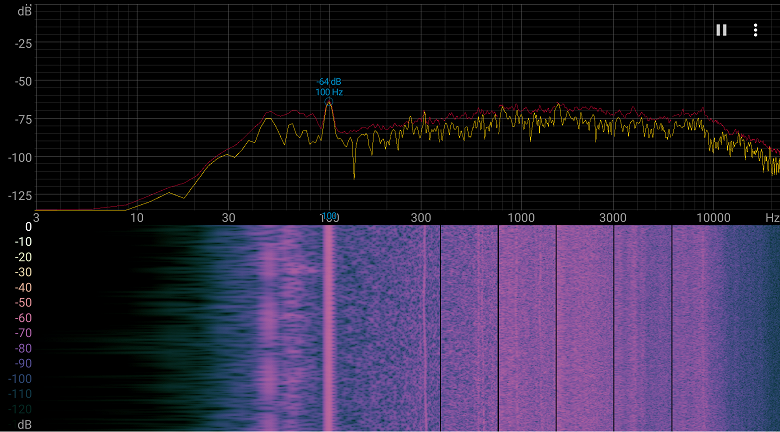Click the -50 dB level axis label
Image resolution: width=780 pixels, height=432 pixels.
click(x=22, y=81)
